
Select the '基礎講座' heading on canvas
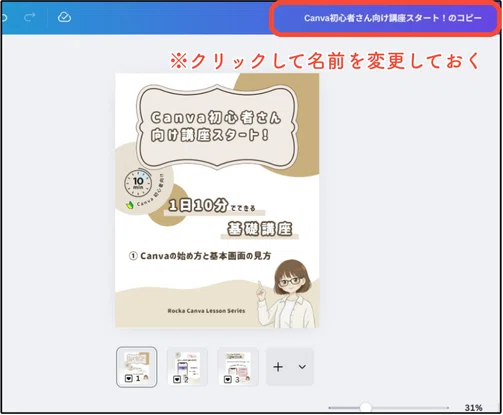tap(260, 229)
